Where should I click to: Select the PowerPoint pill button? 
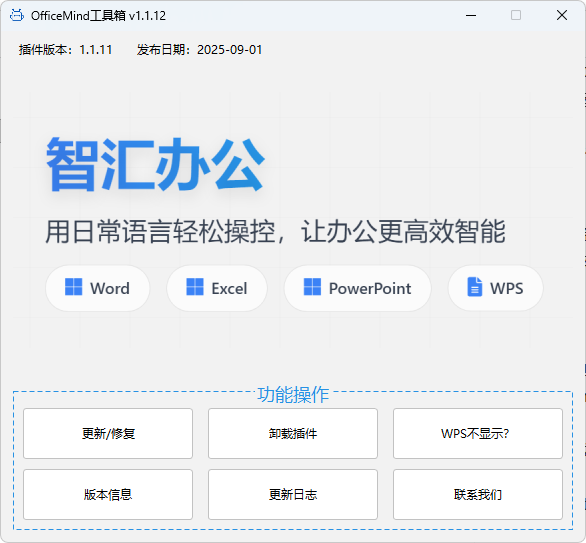point(358,288)
